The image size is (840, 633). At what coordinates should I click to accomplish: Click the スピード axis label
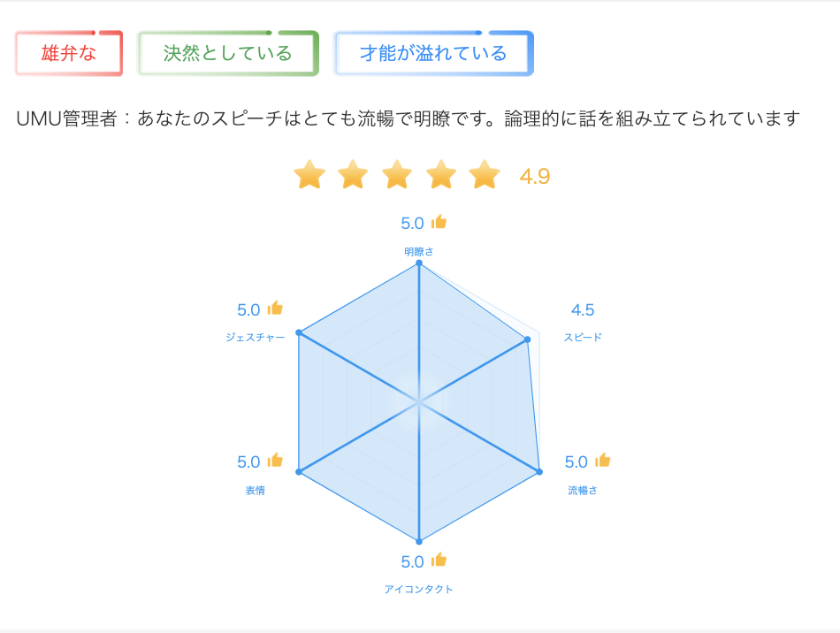point(583,338)
